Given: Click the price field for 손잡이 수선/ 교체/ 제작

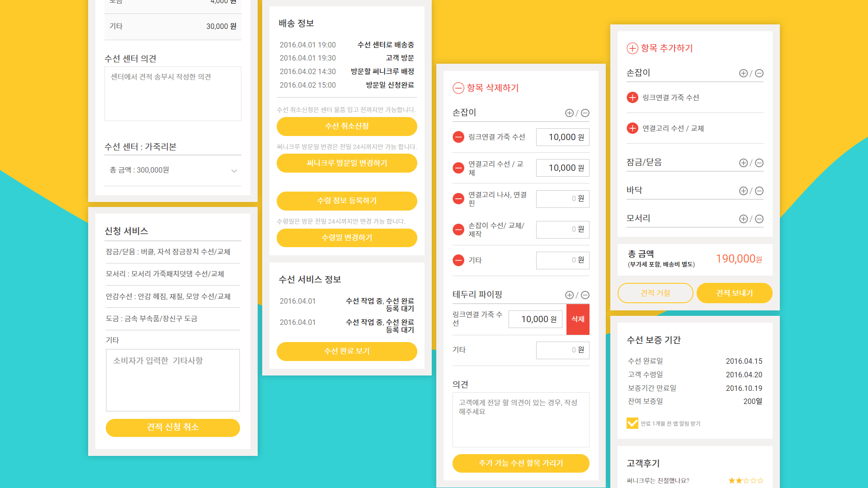Looking at the screenshot, I should 563,230.
